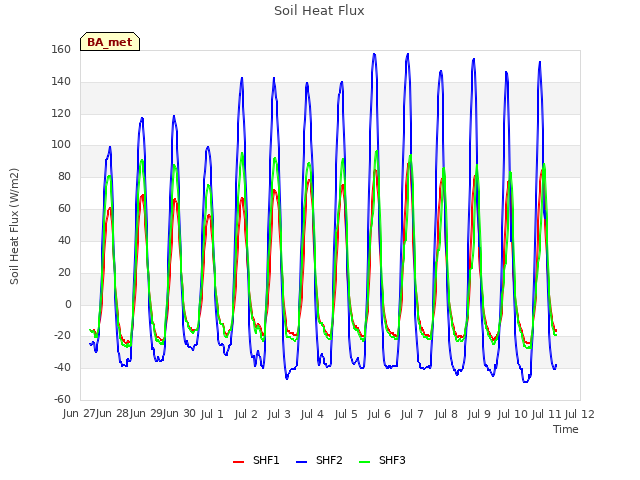Image resolution: width=640 pixels, height=480 pixels.
Task: Click the Jun 27 x-axis tick label
Action: (x=79, y=413)
